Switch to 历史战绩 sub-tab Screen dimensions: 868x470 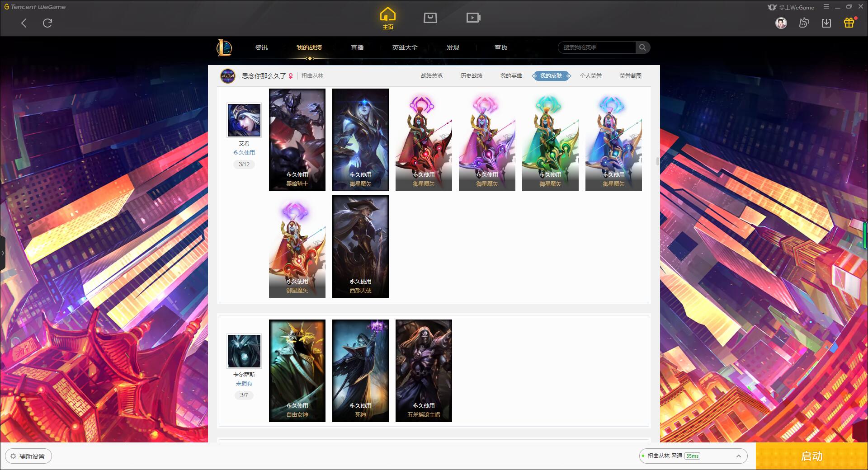(472, 76)
